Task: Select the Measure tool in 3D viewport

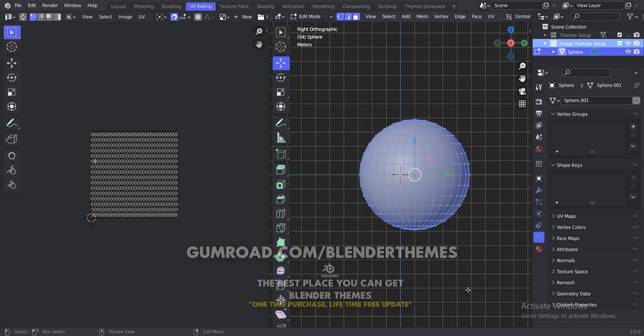Action: [281, 138]
